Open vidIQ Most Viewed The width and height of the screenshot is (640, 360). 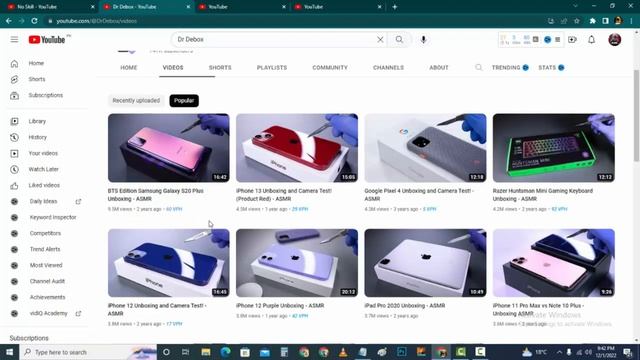pyautogui.click(x=45, y=265)
